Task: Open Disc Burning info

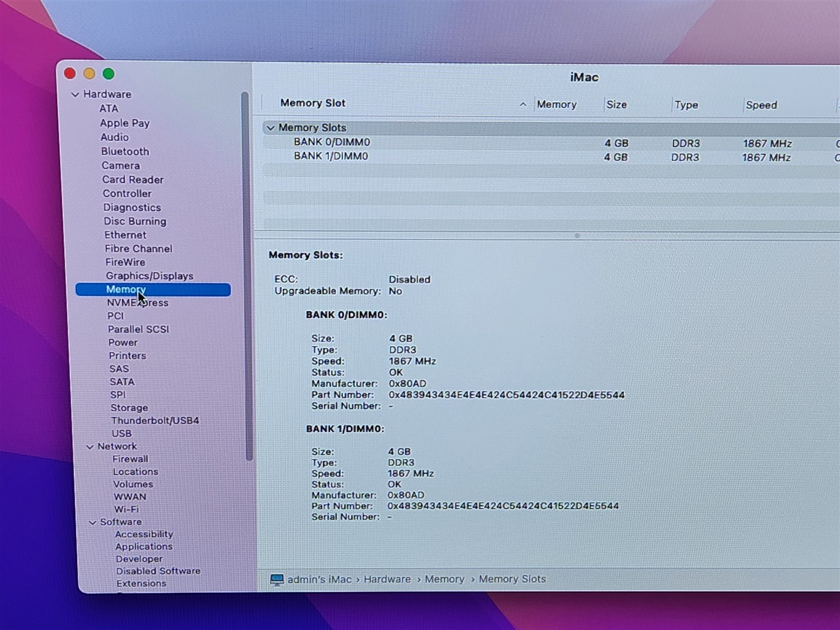Action: point(135,221)
